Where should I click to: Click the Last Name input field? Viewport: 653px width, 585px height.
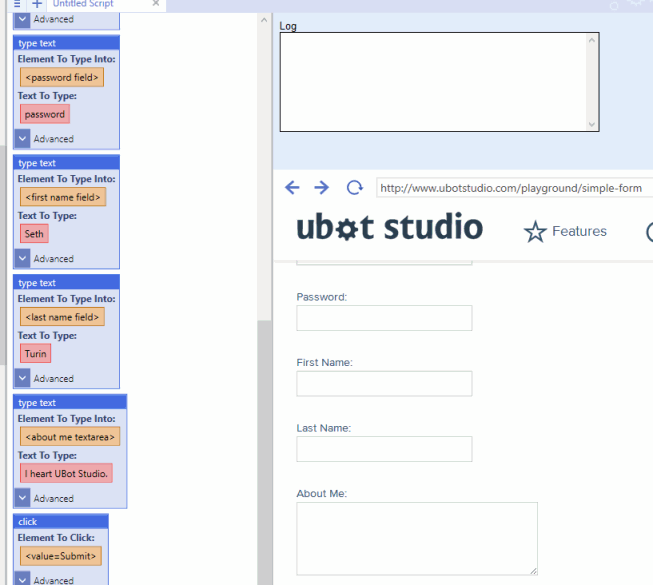[x=384, y=449]
